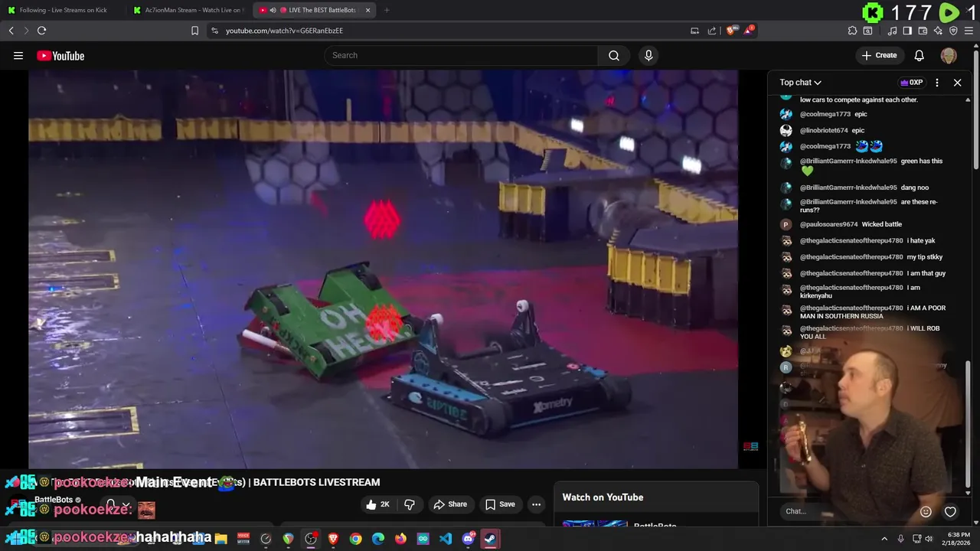Reload the current page
This screenshot has width=980, height=551.
[41, 31]
